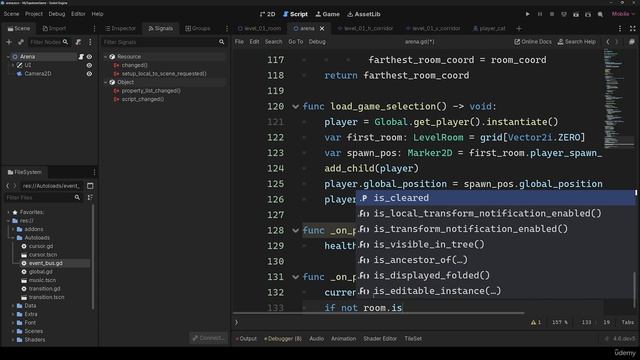Add a new scene tab with plus
The image size is (640, 360).
coord(519,29)
